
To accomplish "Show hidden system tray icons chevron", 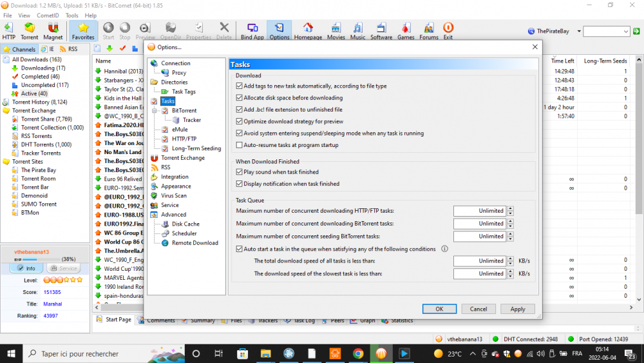I will (473, 353).
